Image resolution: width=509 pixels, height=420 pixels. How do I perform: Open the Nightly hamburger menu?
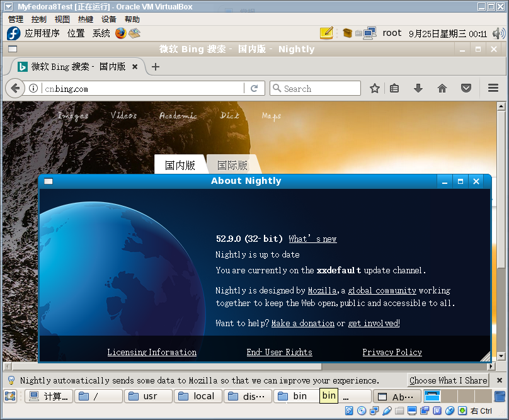click(x=493, y=88)
